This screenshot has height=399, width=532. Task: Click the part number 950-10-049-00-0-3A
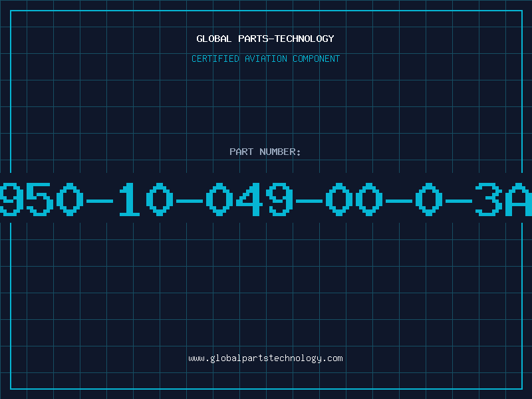266,199
